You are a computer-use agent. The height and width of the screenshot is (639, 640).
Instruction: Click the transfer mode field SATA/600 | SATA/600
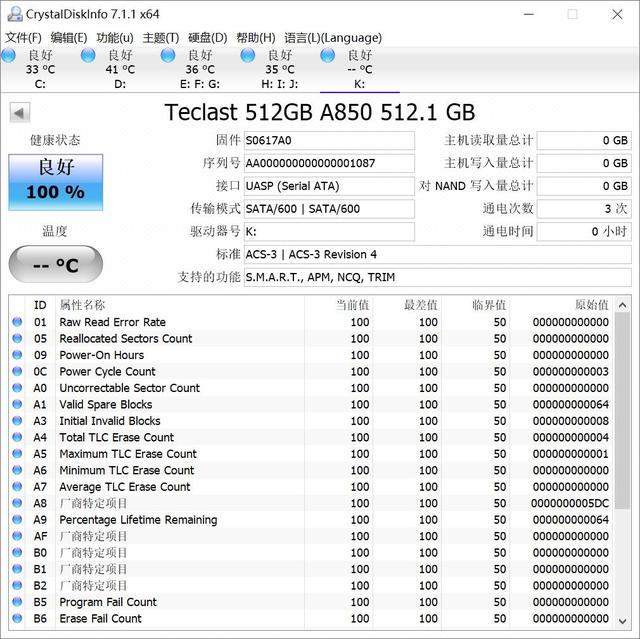pos(329,209)
